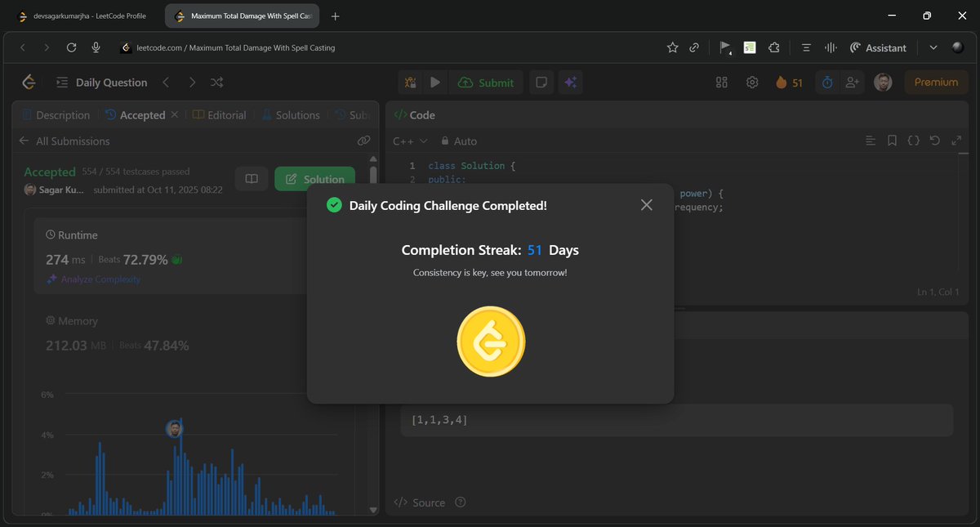Click the green Solution button
This screenshot has height=527, width=980.
[x=314, y=179]
